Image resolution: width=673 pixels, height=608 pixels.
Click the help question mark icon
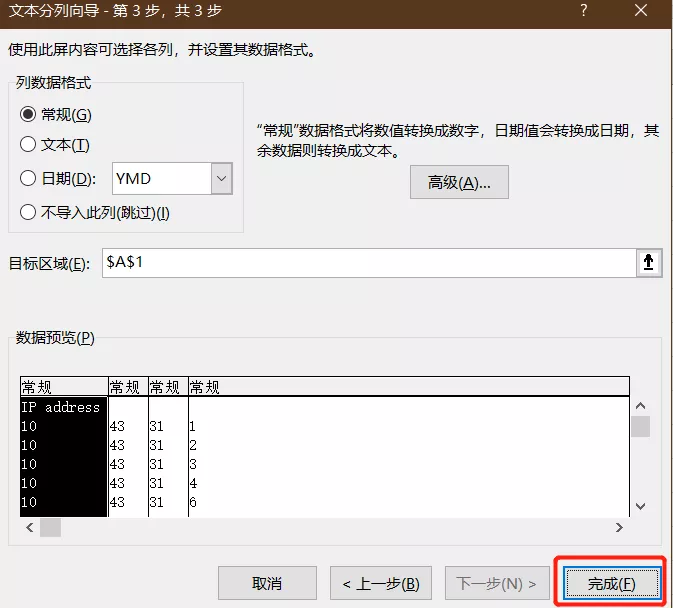pyautogui.click(x=583, y=11)
